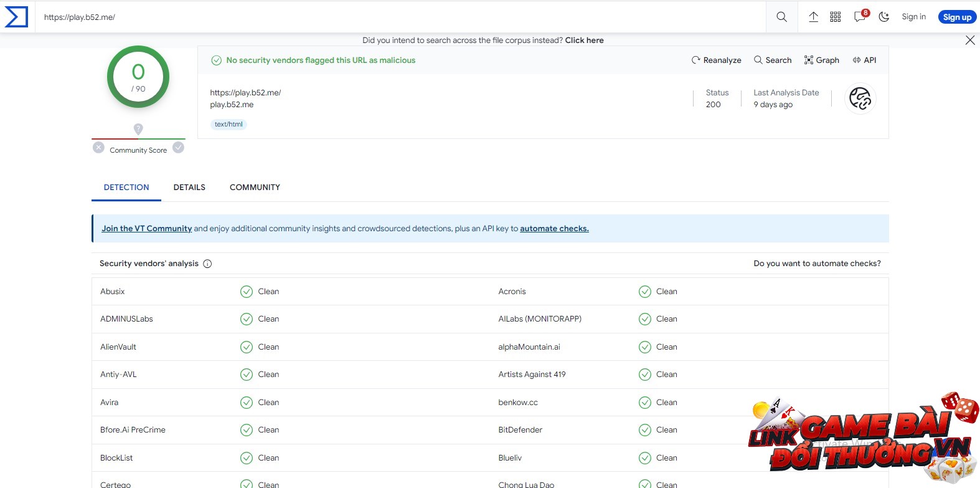Click the 'https://play.b52.me/' URL text in report
980x488 pixels.
245,92
